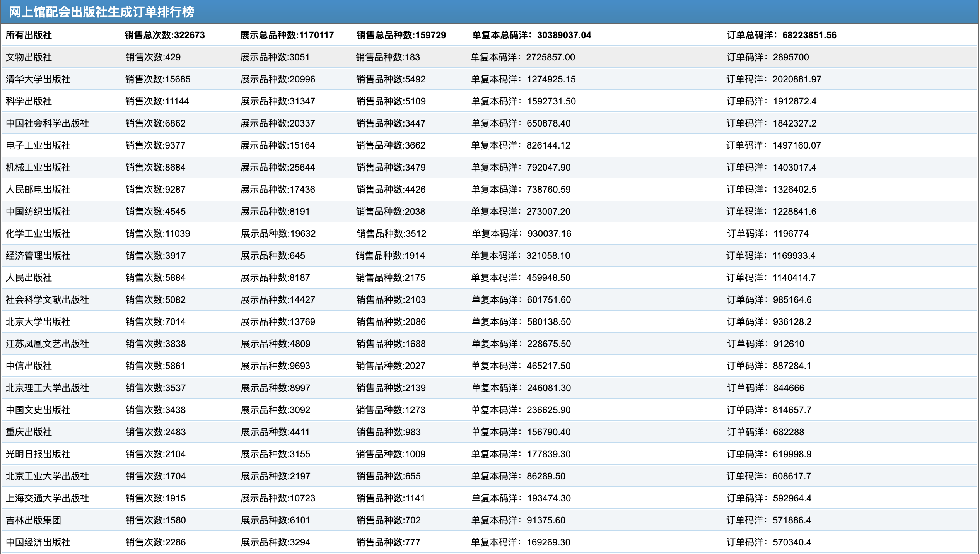Open the 科学出版社 entry
This screenshot has width=980, height=554.
[x=29, y=101]
